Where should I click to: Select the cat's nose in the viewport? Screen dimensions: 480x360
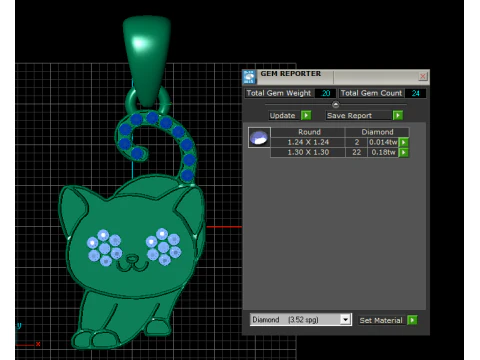click(133, 258)
